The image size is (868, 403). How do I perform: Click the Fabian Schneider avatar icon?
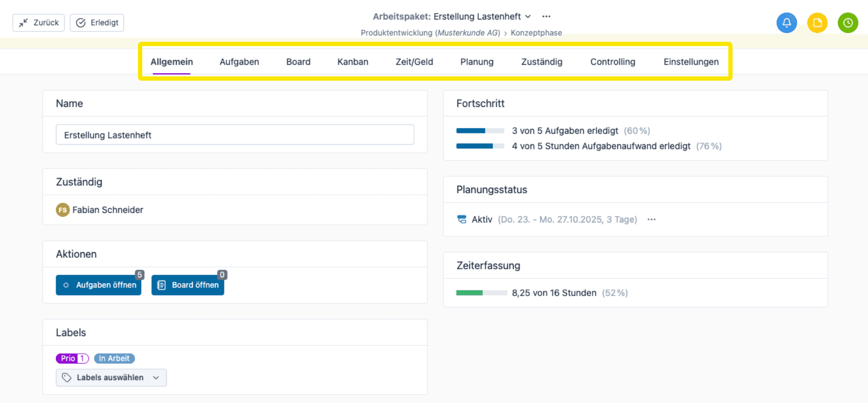click(63, 210)
